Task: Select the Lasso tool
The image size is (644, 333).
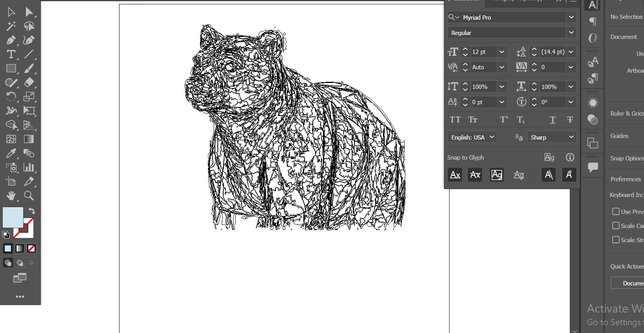Action: pyautogui.click(x=29, y=26)
